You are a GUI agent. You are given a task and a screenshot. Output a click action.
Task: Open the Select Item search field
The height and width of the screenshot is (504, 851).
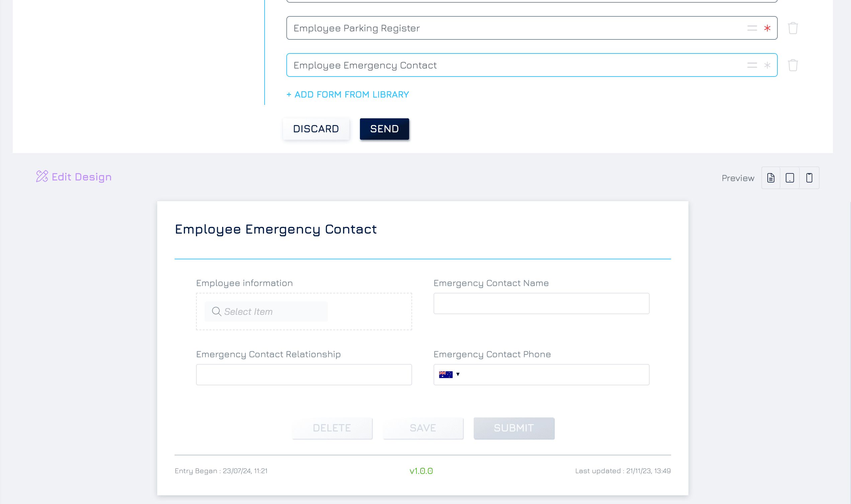pyautogui.click(x=266, y=311)
